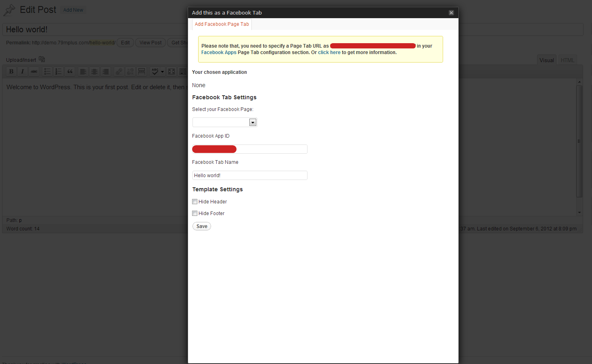
Task: Click the scrollbar up arrow in editor
Action: 579,82
